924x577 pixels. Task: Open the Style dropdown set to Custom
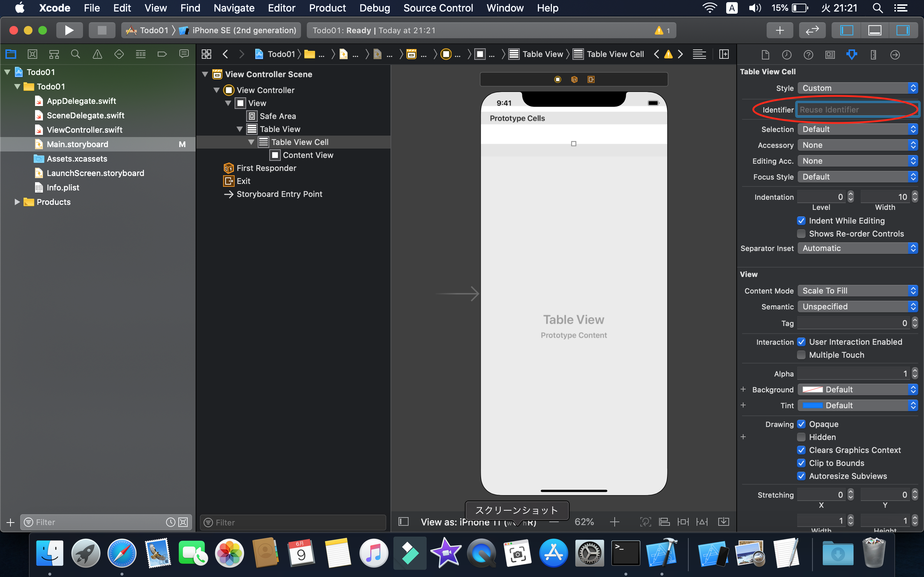[857, 88]
